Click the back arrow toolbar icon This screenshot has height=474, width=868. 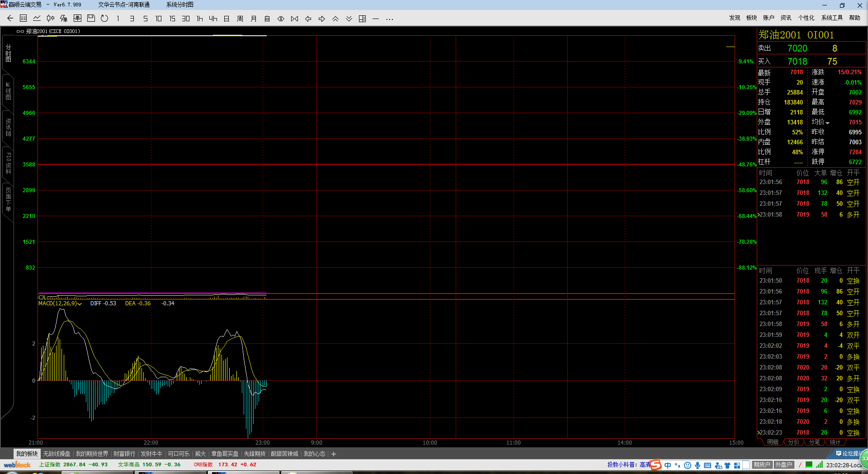(x=10, y=19)
